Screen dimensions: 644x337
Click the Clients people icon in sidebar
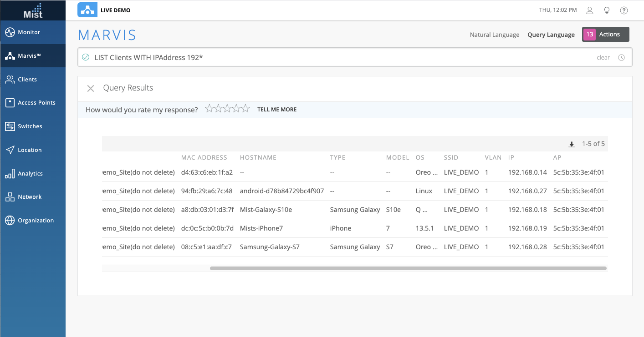click(10, 80)
